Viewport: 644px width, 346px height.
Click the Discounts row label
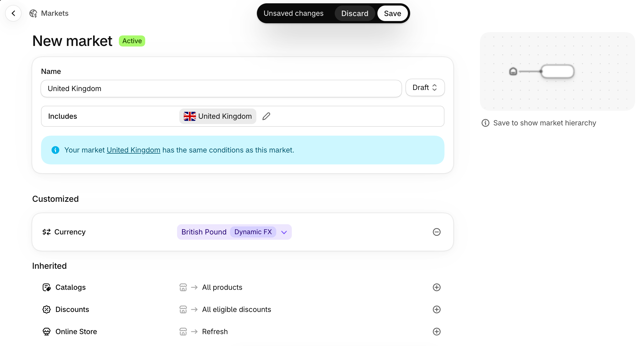[x=72, y=309]
